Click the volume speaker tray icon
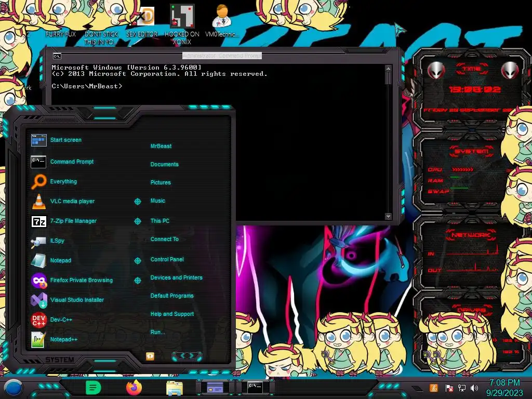532x399 pixels. (x=474, y=388)
